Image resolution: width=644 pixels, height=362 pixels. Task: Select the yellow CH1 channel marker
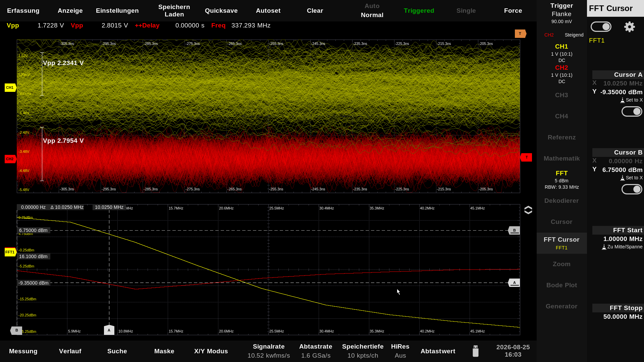(10, 87)
